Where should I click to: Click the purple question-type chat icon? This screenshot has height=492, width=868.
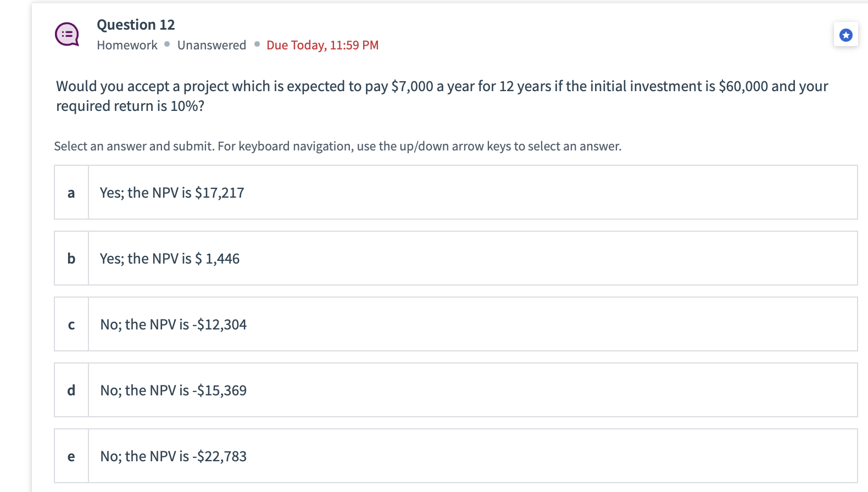click(x=67, y=35)
